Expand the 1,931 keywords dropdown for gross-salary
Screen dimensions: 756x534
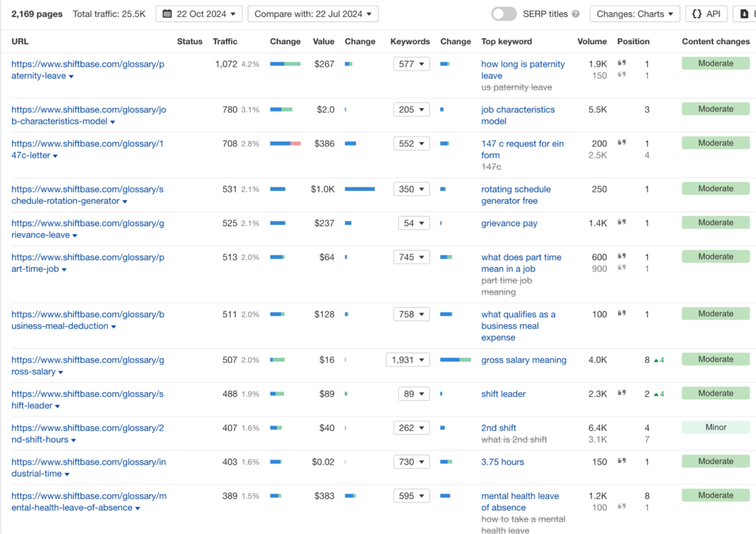click(408, 360)
